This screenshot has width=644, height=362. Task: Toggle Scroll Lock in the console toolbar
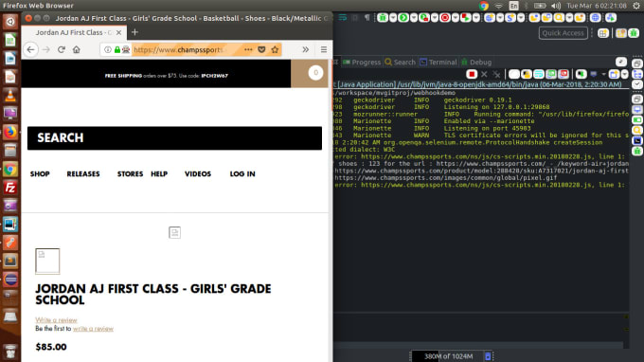[527, 74]
